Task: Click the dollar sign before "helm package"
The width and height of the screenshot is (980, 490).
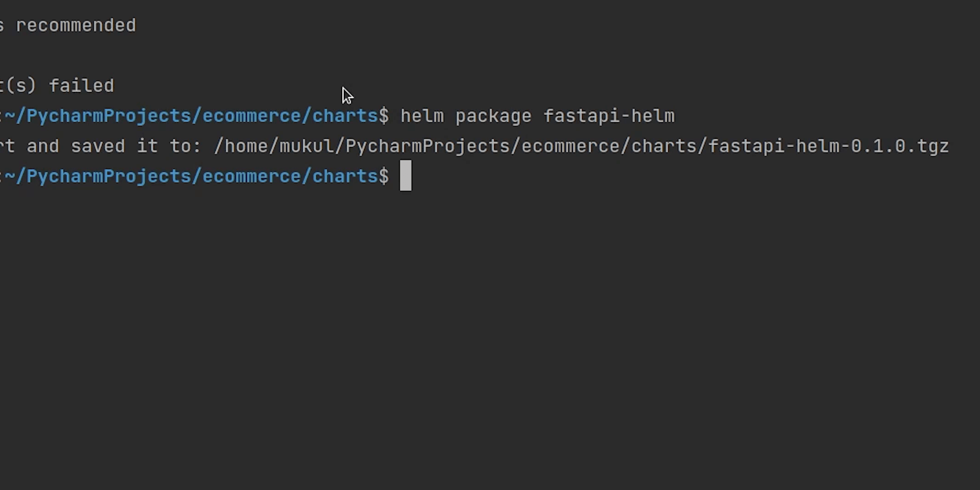Action: click(384, 116)
